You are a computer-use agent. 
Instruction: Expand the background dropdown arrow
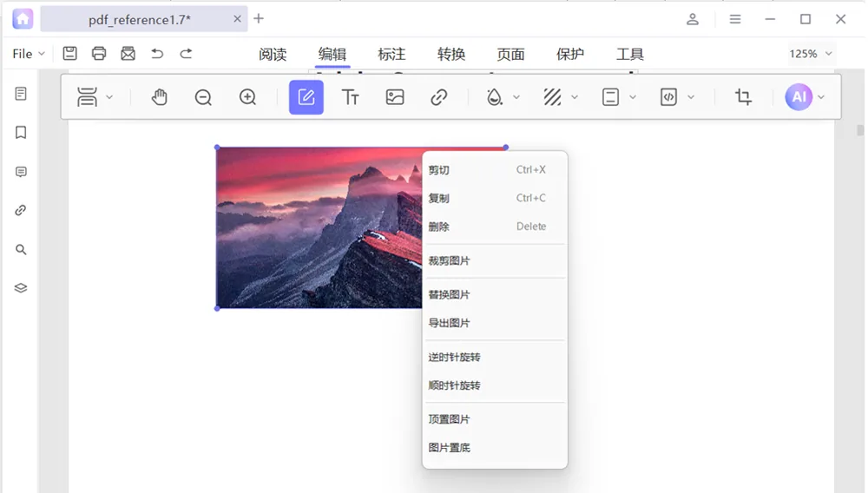[x=575, y=97]
